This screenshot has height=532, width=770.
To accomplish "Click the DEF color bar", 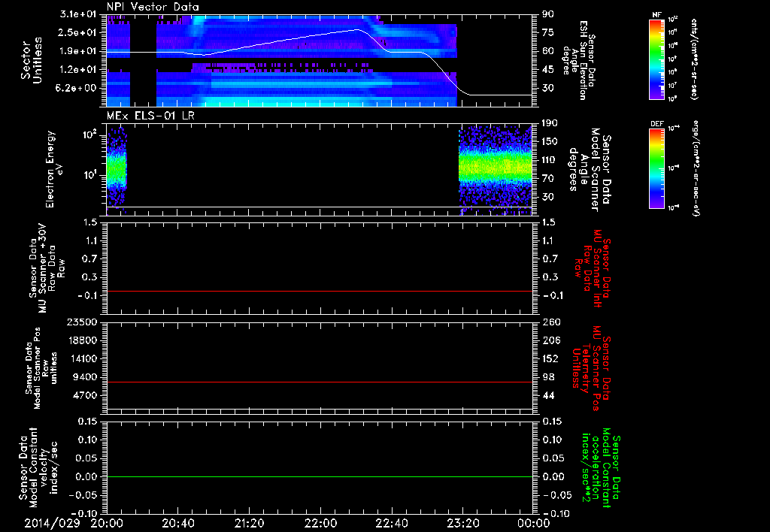I will (x=656, y=168).
